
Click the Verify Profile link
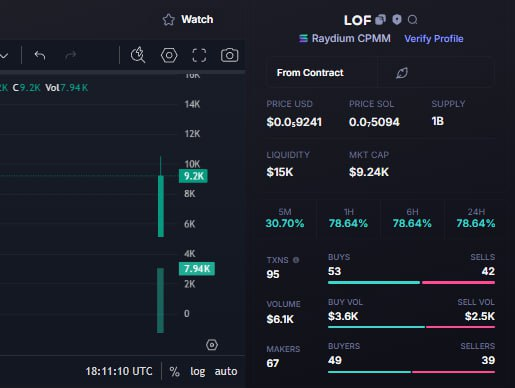[434, 39]
